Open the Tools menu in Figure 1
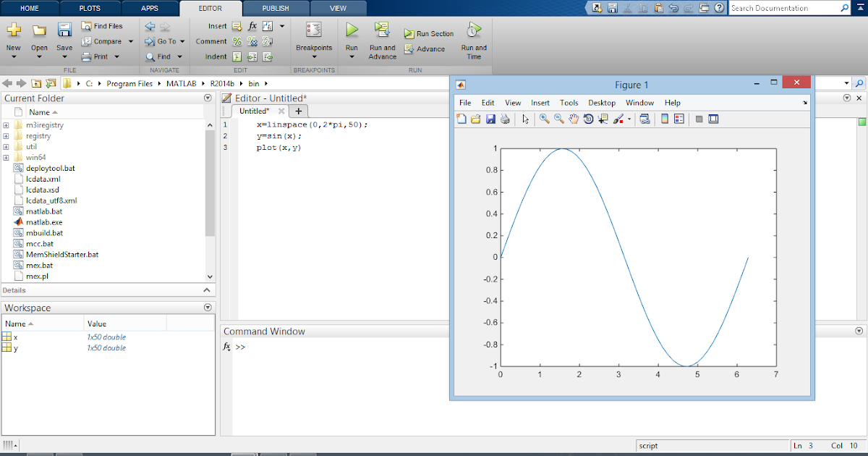868x456 pixels. click(x=569, y=103)
